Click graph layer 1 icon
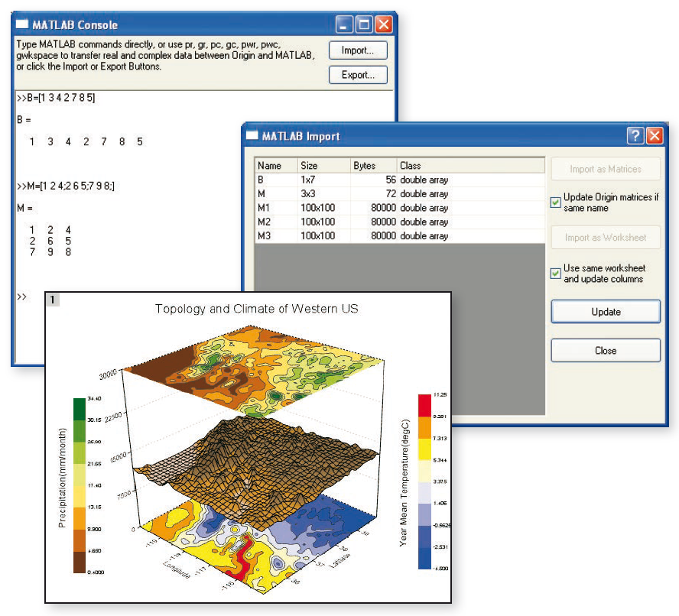This screenshot has height=616, width=679. (x=52, y=300)
